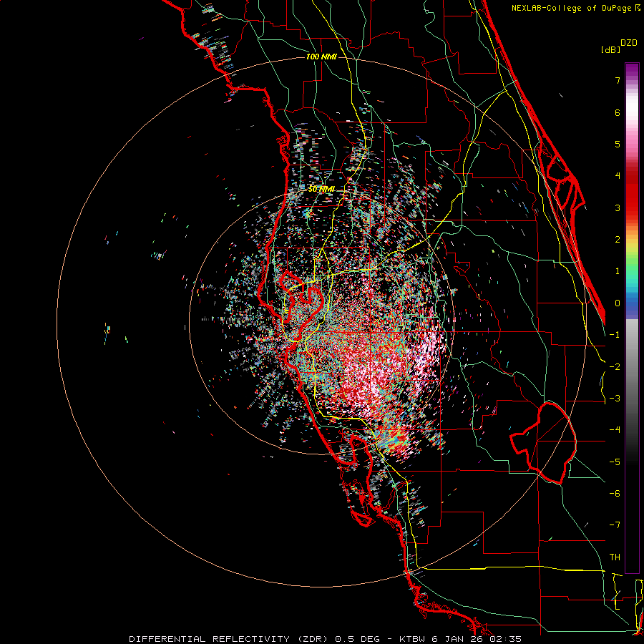Click the 1 value on the color scale
Image resolution: width=644 pixels, height=644 pixels.
pos(618,271)
